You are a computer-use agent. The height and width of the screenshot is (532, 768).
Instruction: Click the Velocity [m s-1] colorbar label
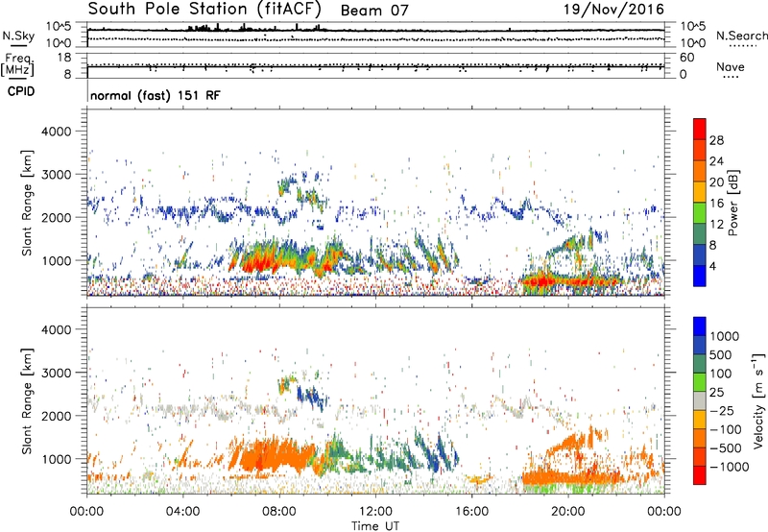tap(758, 400)
